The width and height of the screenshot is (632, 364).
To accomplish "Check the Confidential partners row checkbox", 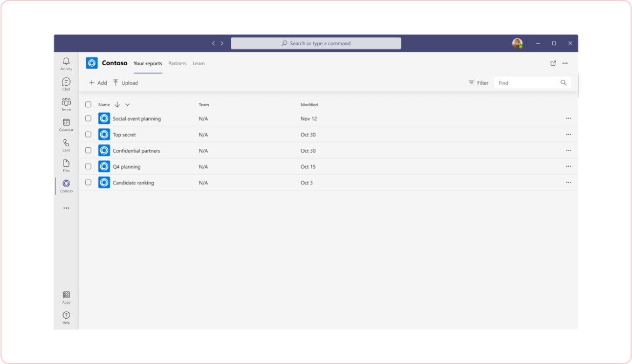I will (x=88, y=150).
